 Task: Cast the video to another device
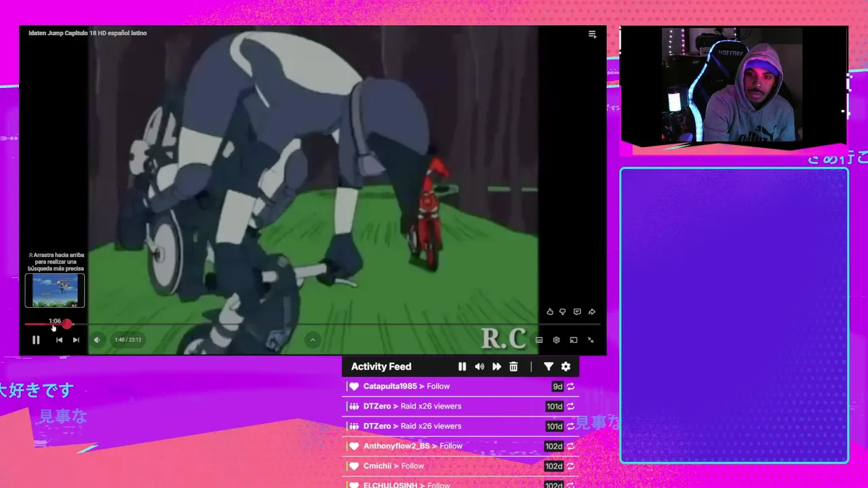[x=573, y=340]
